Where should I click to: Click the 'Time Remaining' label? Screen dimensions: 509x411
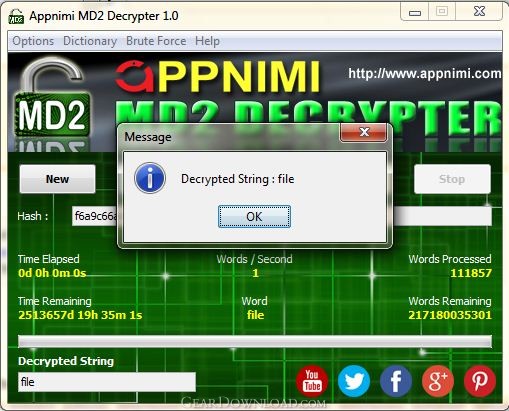pyautogui.click(x=55, y=301)
